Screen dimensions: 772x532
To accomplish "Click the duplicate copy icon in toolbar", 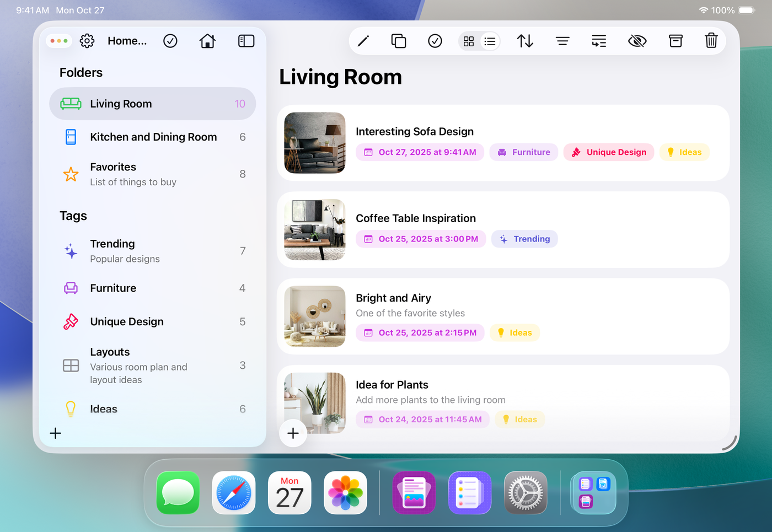I will tap(398, 41).
